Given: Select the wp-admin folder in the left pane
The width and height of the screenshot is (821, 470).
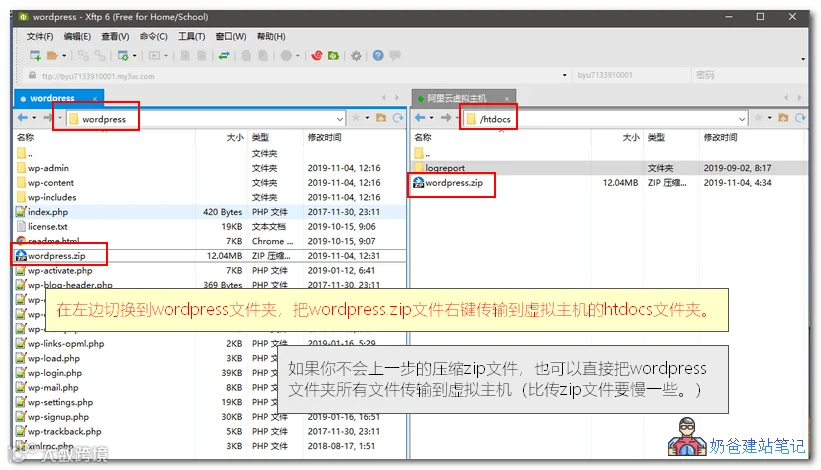Looking at the screenshot, I should tap(48, 168).
